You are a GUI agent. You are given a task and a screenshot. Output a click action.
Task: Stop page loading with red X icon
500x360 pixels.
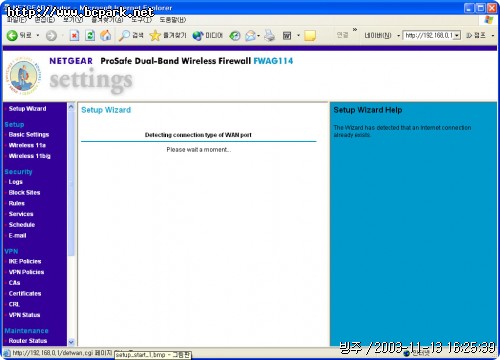coord(74,35)
